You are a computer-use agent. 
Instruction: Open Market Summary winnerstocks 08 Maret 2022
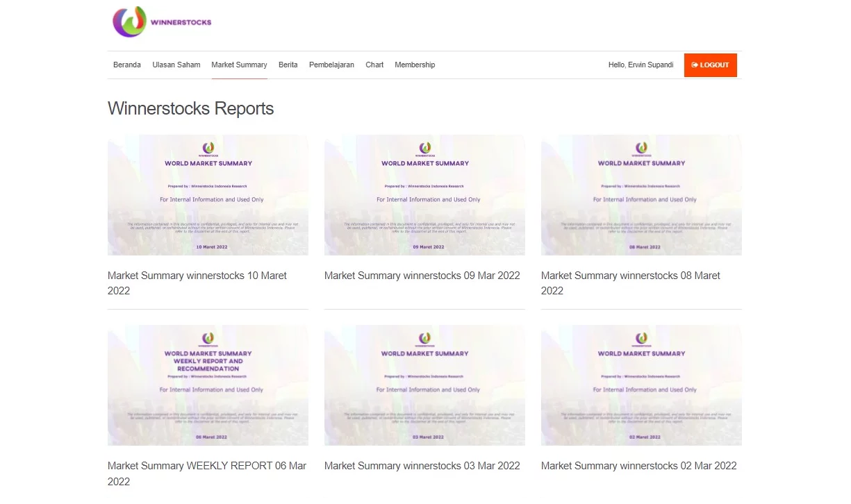click(630, 283)
